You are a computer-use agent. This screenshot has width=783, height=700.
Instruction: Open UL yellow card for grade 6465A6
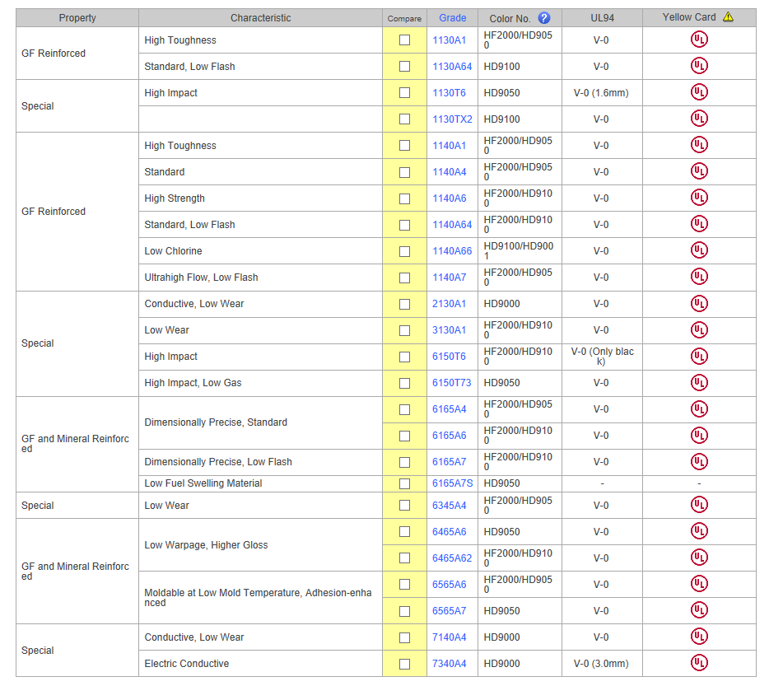699,531
